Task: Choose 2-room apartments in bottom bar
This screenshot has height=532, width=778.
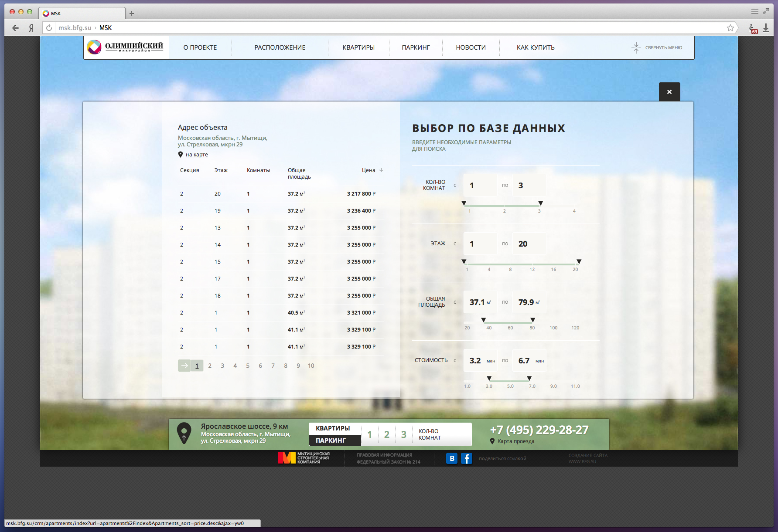Action: [x=387, y=434]
